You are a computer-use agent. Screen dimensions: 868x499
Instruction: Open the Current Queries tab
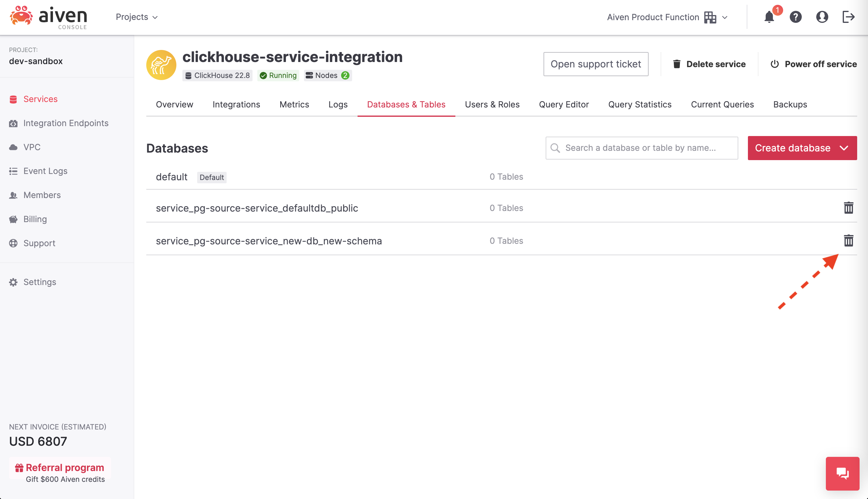(x=722, y=104)
